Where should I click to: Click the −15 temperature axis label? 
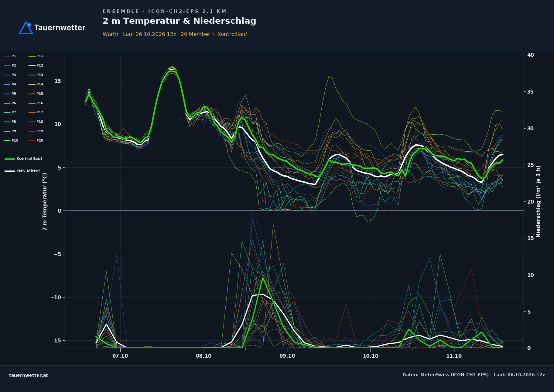coord(56,341)
